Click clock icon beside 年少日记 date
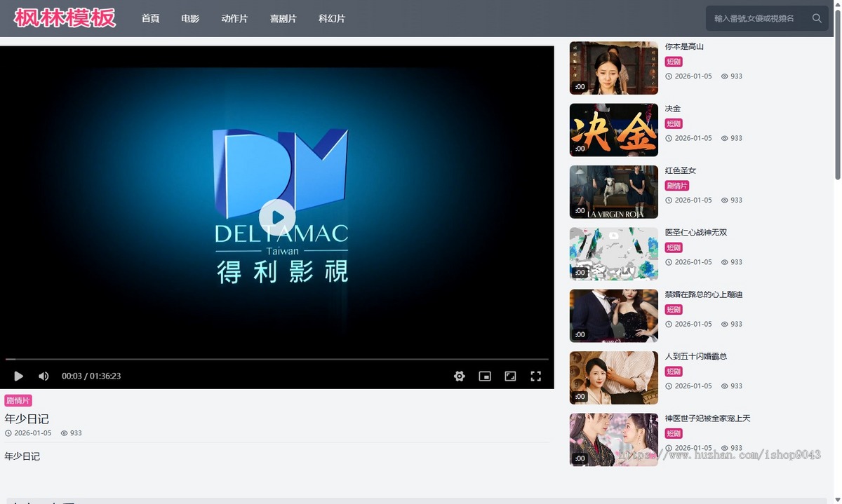842x504 pixels. pyautogui.click(x=8, y=433)
